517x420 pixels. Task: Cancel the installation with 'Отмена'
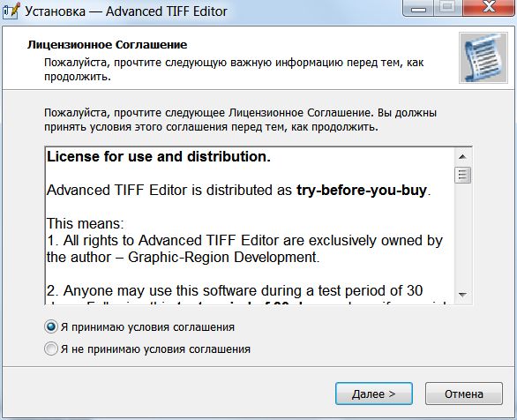click(464, 394)
